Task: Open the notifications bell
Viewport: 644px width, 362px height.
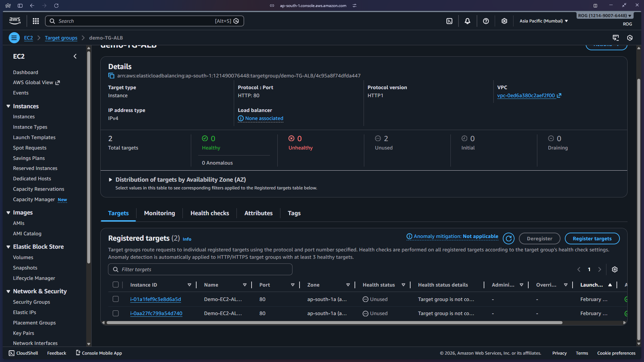Action: pos(467,21)
